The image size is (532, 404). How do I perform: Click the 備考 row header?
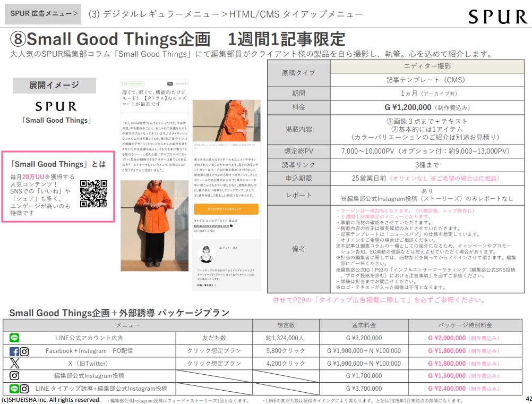(298, 249)
